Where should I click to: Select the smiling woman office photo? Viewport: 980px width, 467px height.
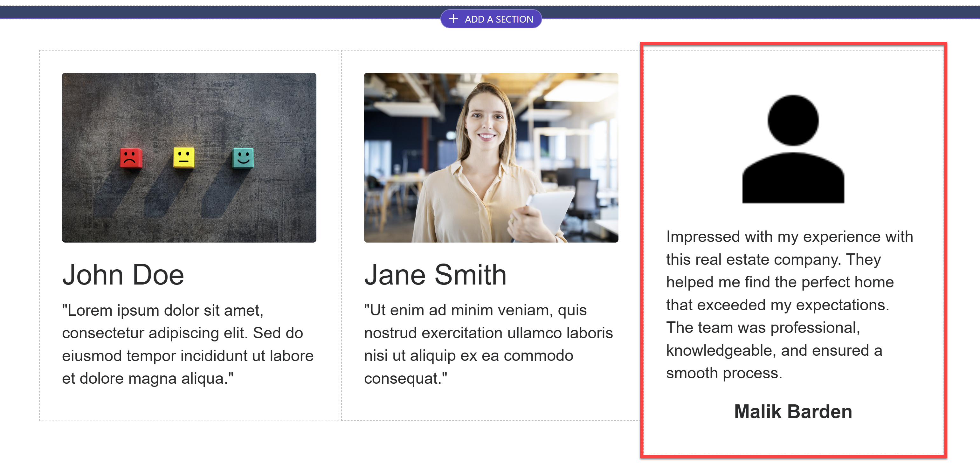click(x=491, y=157)
